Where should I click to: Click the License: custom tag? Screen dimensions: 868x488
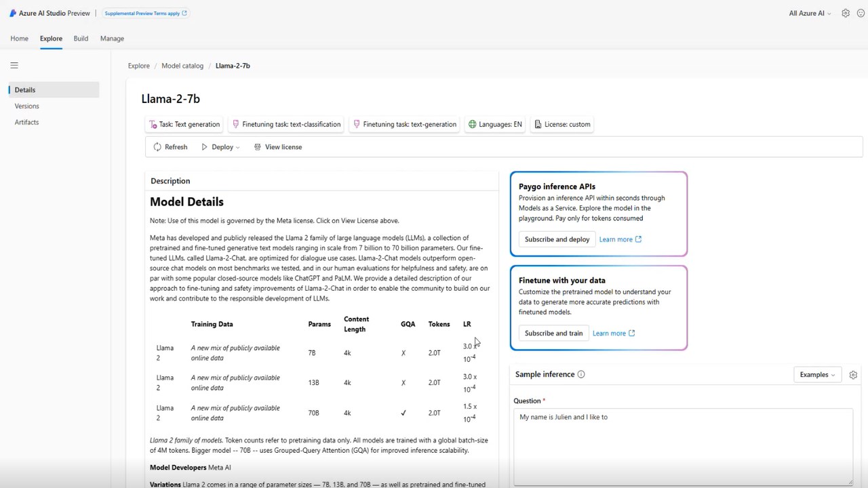click(562, 124)
